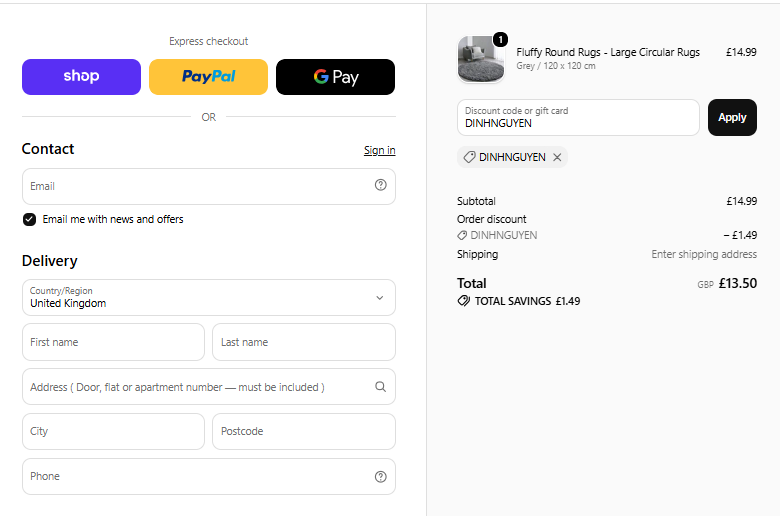
Task: Choose PayPal express checkout
Action: [x=208, y=77]
